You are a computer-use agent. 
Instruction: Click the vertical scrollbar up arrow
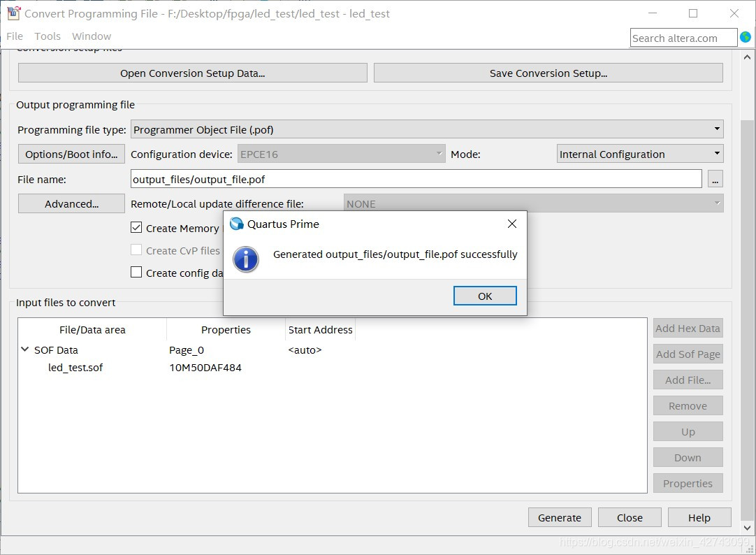click(747, 57)
